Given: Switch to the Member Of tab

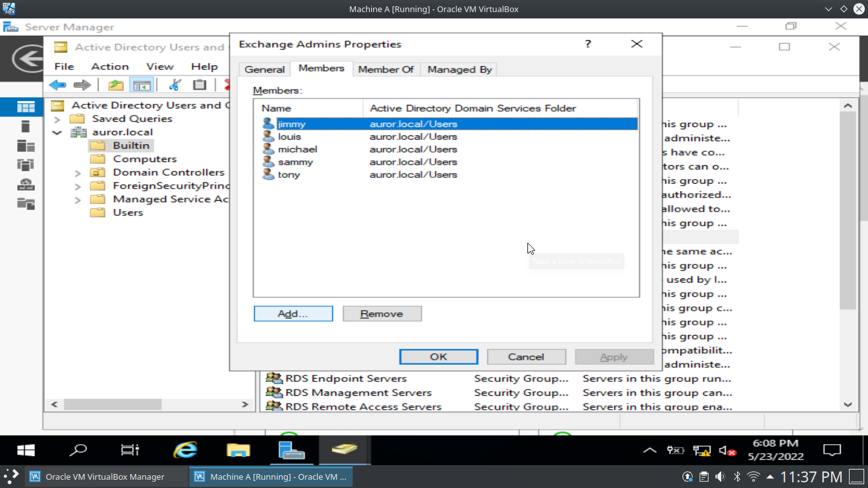Looking at the screenshot, I should [386, 69].
